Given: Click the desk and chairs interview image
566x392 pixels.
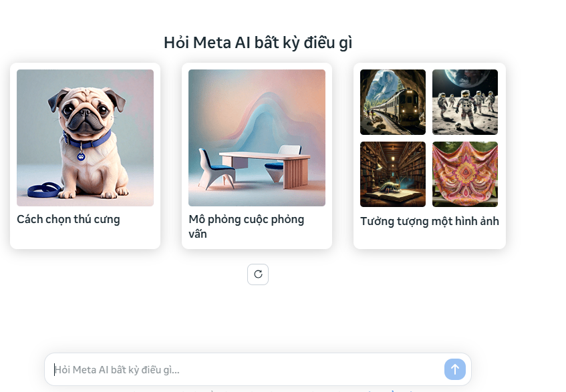Looking at the screenshot, I should click(257, 138).
